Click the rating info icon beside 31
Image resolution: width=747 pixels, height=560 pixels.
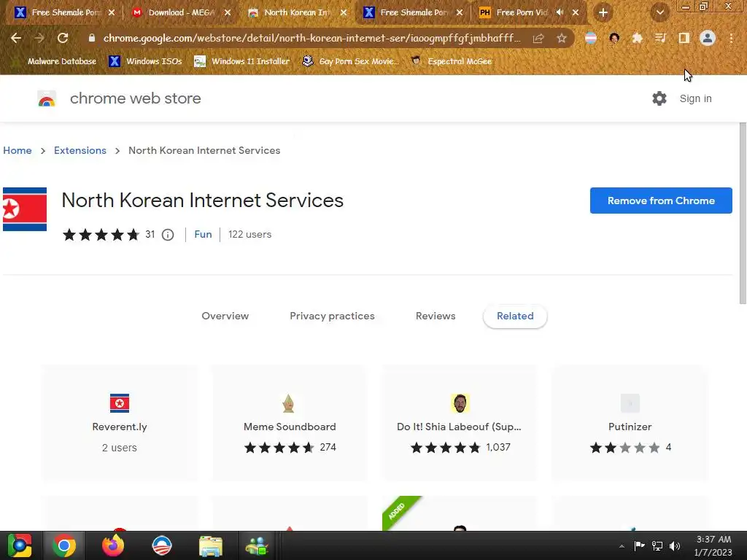pyautogui.click(x=168, y=235)
